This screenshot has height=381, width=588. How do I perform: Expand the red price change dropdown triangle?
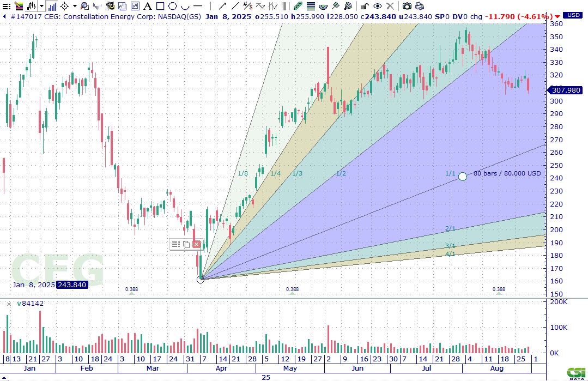click(557, 16)
